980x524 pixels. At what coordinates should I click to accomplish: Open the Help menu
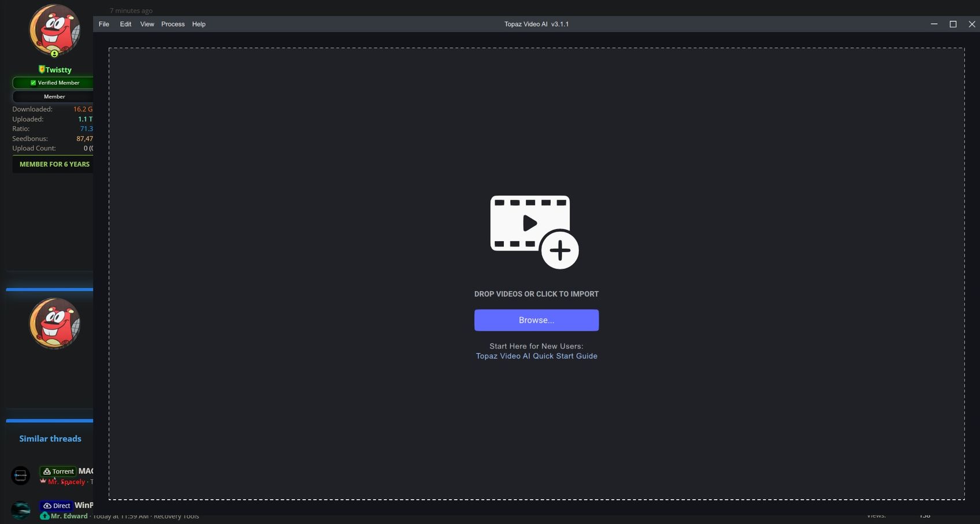tap(199, 24)
